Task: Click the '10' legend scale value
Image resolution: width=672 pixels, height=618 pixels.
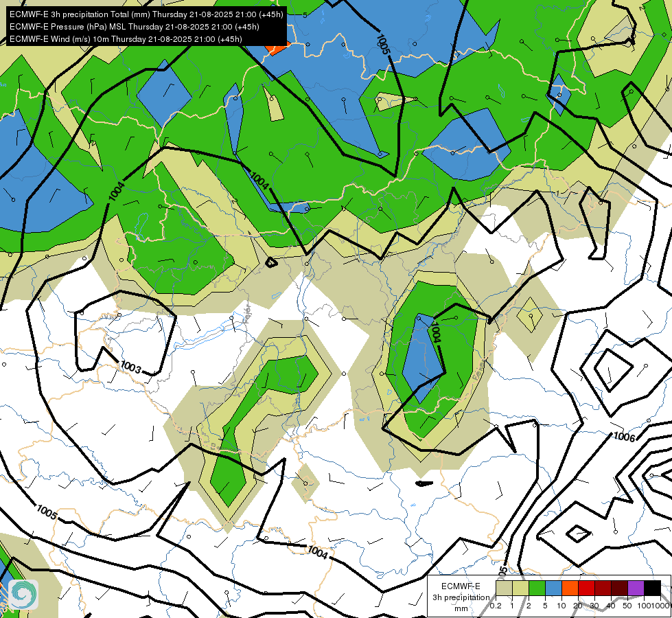Action: click(561, 606)
